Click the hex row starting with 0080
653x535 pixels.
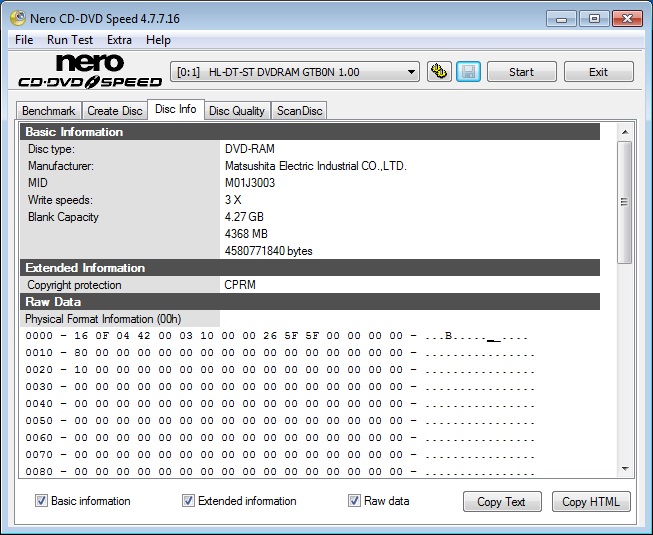[x=280, y=472]
